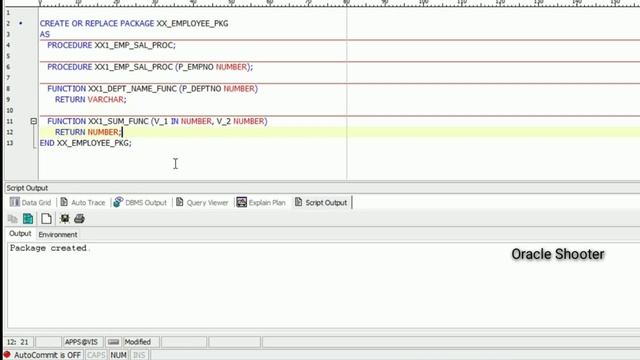This screenshot has width=640, height=360.
Task: Click the 'AutoCommit is OFF' status indicator
Action: 47,355
